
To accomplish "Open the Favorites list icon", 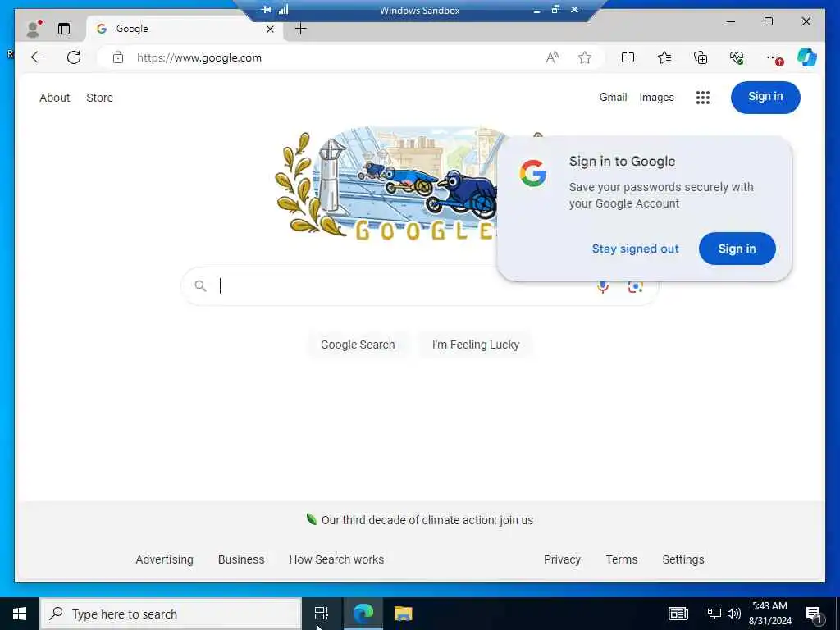I will (x=664, y=57).
